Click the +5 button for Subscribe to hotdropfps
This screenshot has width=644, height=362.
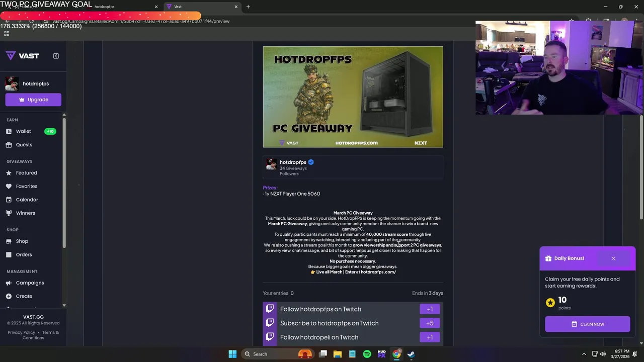[x=430, y=323]
